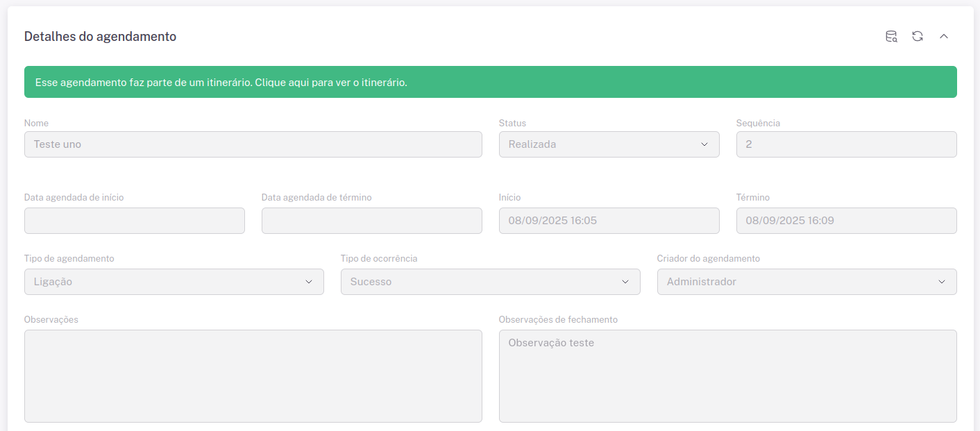Click the Detalhes do agendamento heading
The image size is (980, 431).
click(100, 37)
